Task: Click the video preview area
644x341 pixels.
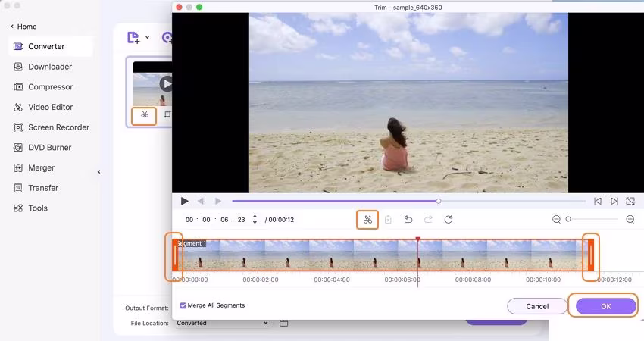Action: click(x=408, y=103)
